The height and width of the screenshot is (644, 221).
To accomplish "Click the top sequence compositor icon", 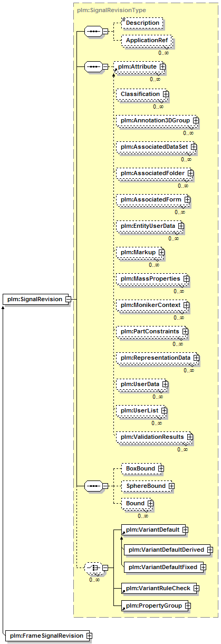I will tap(93, 31).
